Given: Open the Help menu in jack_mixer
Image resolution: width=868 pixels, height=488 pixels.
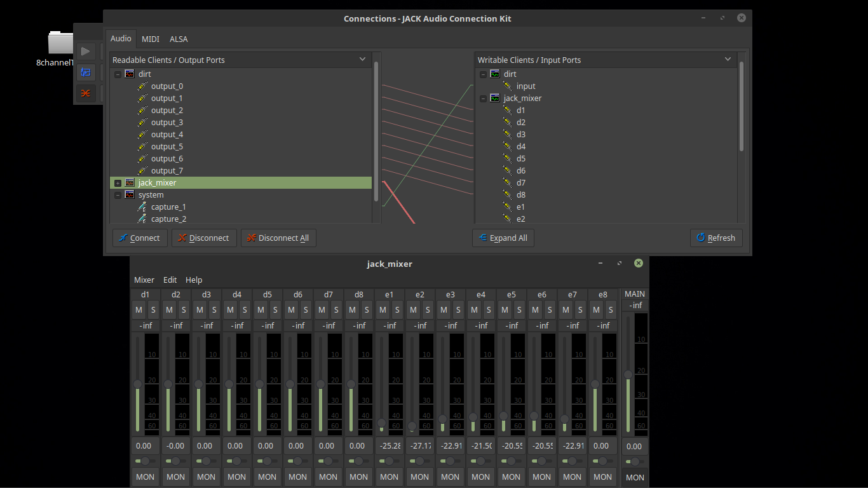Looking at the screenshot, I should point(194,280).
